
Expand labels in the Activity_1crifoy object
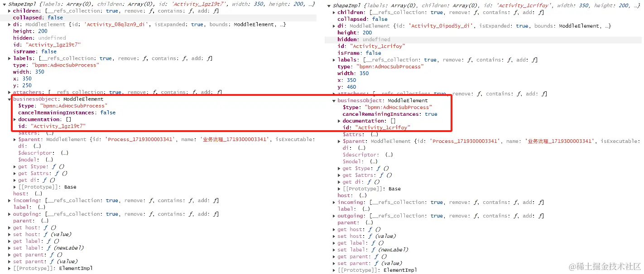click(x=334, y=60)
